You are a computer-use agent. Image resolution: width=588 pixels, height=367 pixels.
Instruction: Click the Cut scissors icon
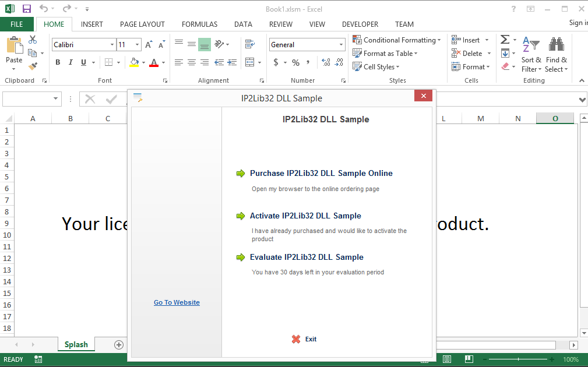point(33,40)
